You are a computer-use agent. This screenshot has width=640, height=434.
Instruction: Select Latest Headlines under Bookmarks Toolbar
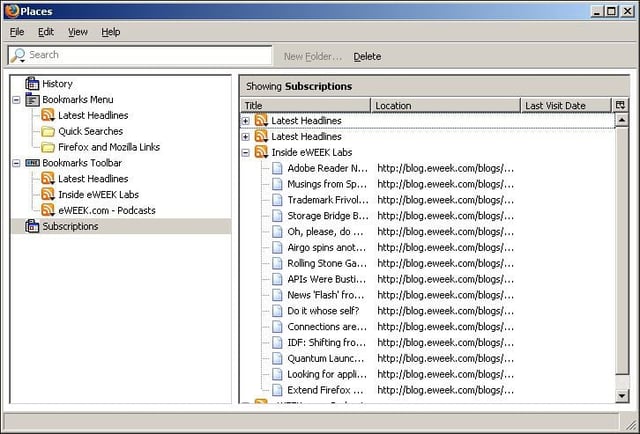(93, 179)
